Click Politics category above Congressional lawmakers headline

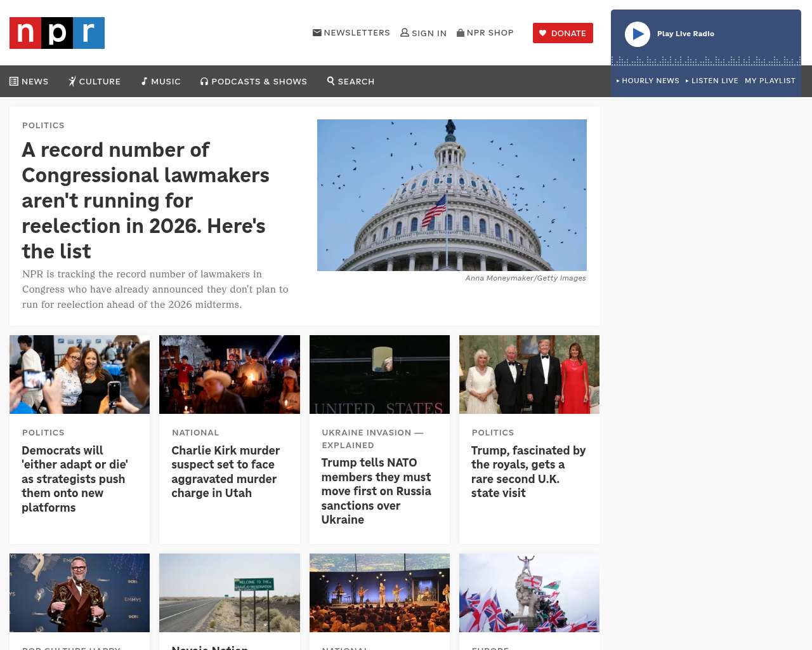click(43, 125)
